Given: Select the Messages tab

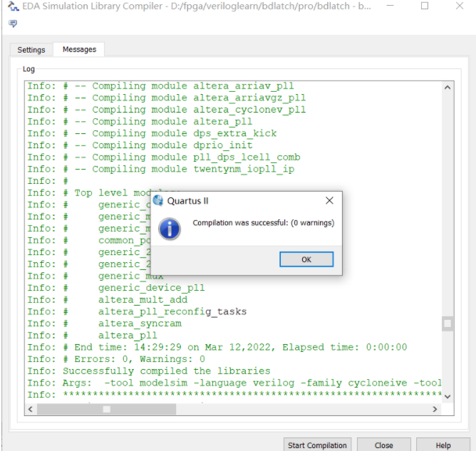Looking at the screenshot, I should tap(79, 49).
